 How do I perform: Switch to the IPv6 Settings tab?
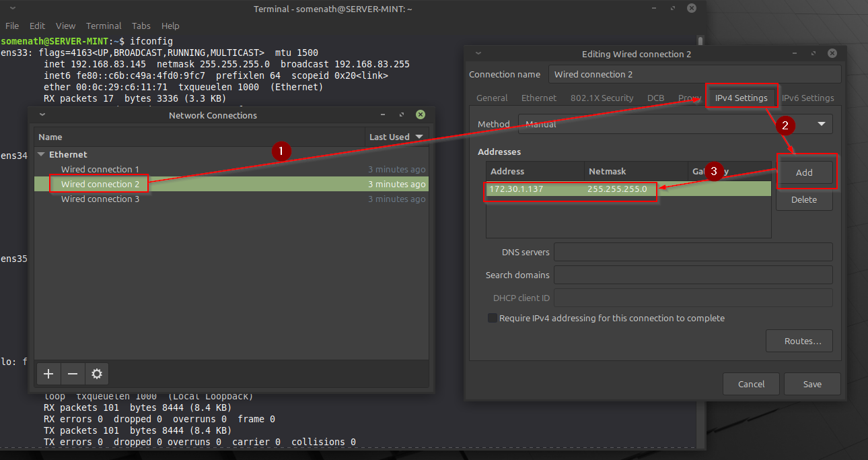807,98
